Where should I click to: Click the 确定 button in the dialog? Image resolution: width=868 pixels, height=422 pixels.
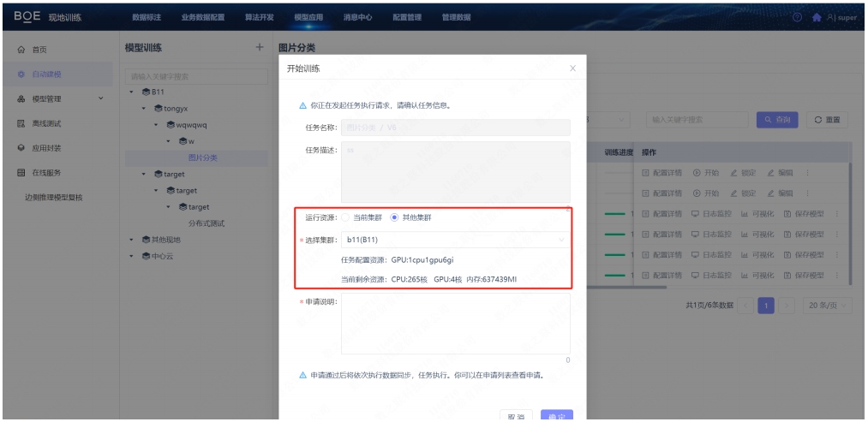click(556, 416)
